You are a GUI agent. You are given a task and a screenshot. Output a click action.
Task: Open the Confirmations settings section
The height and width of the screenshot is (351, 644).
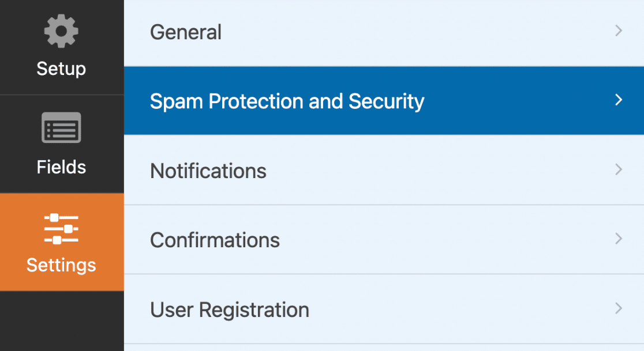[x=215, y=240]
